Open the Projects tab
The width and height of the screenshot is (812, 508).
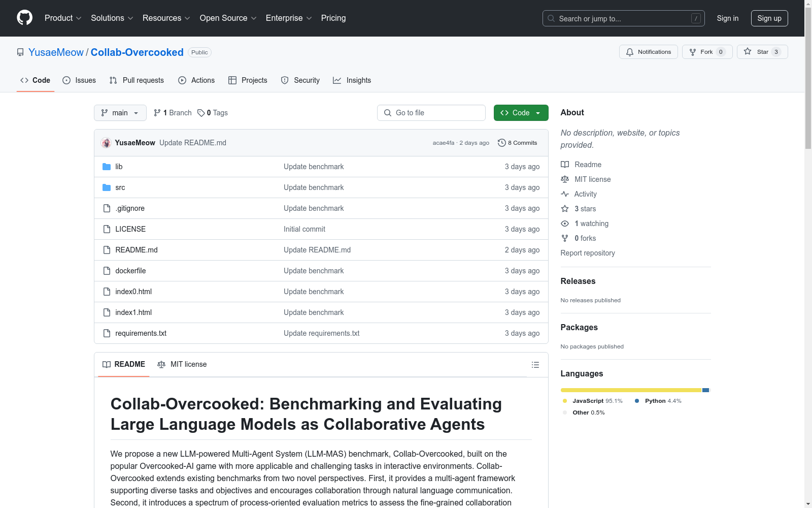[x=248, y=80]
